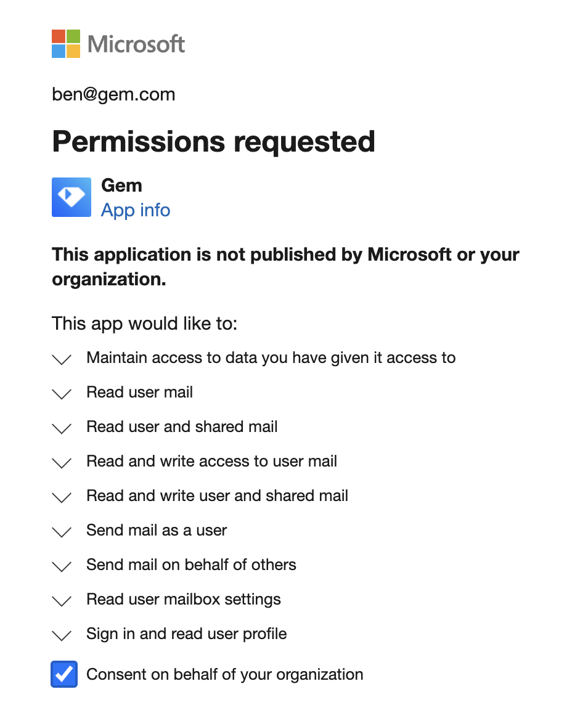Expand Read and write user and shared mail
The height and width of the screenshot is (705, 588).
coord(62,497)
